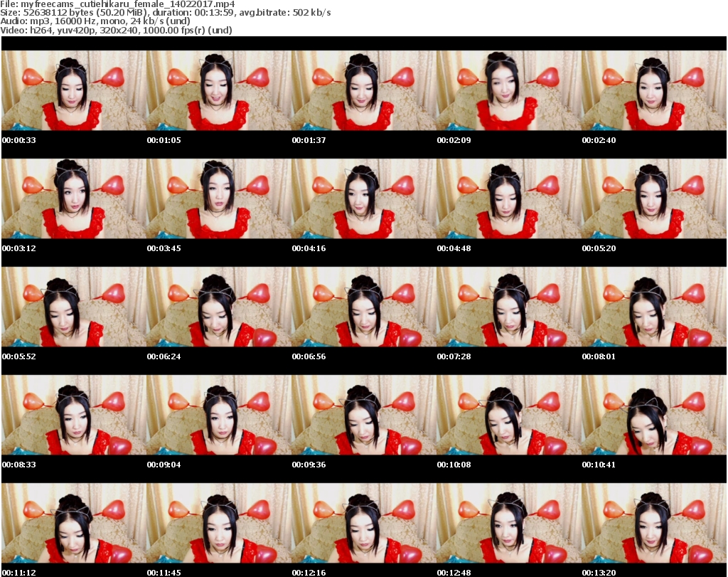Click the 'Video: h264, yuv420p' info line
This screenshot has height=577, width=728.
116,30
